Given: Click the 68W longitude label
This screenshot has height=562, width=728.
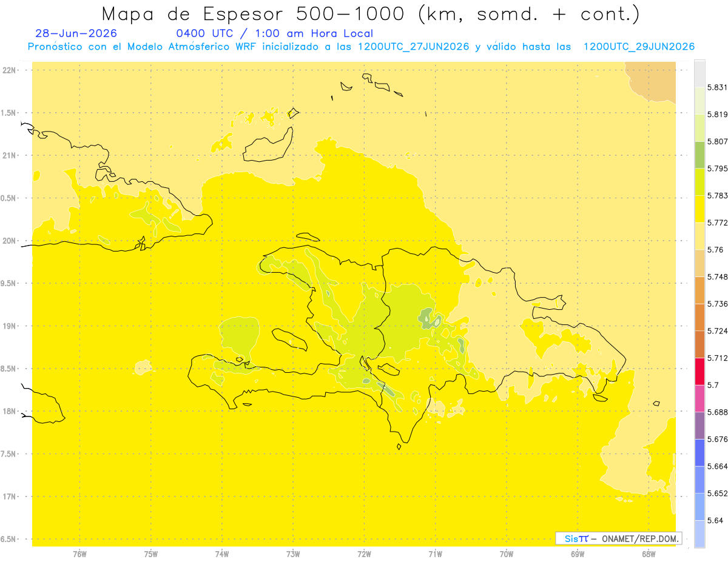Looking at the screenshot, I should pos(649,554).
